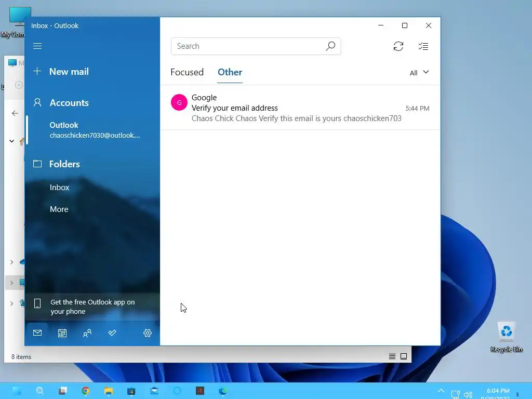Open Google Verify your email address message
Screen dimensions: 532x399
click(x=300, y=108)
